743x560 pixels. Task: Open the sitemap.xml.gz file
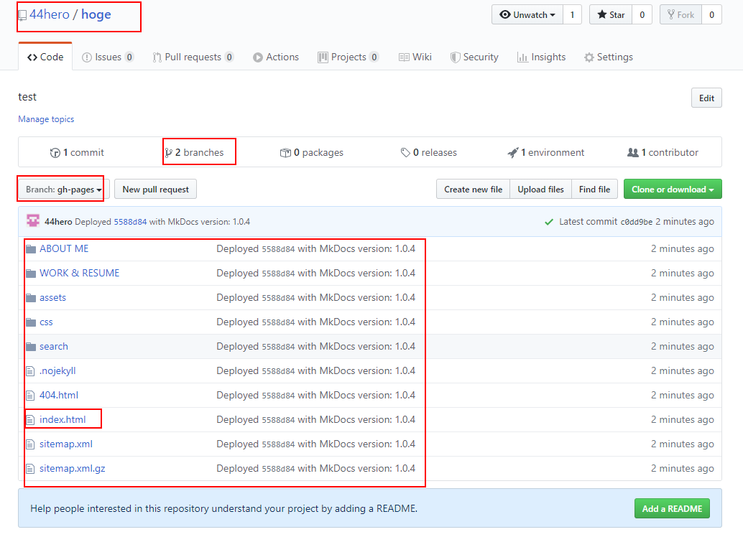(x=72, y=469)
